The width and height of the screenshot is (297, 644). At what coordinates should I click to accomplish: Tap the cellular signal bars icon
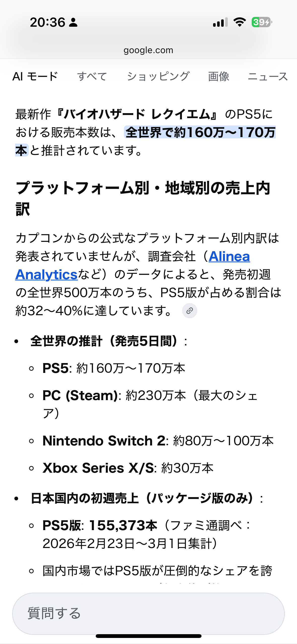[220, 22]
